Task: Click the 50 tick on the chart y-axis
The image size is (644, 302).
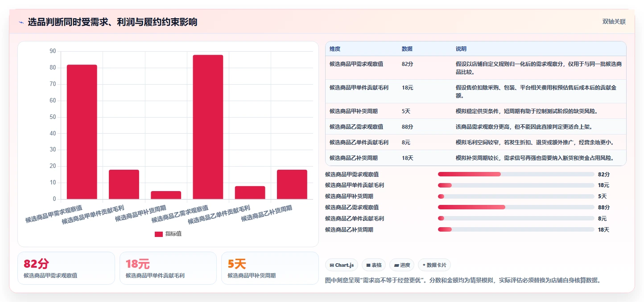Action: point(53,117)
